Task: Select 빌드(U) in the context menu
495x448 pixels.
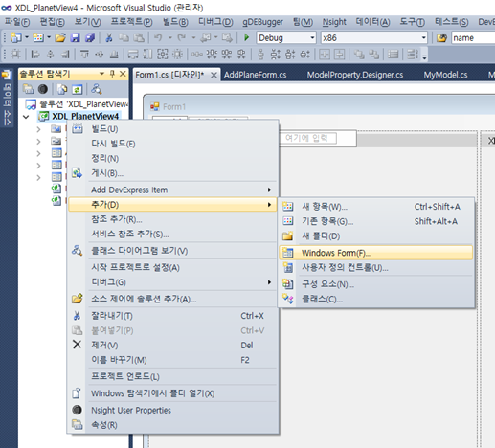Action: (x=172, y=129)
